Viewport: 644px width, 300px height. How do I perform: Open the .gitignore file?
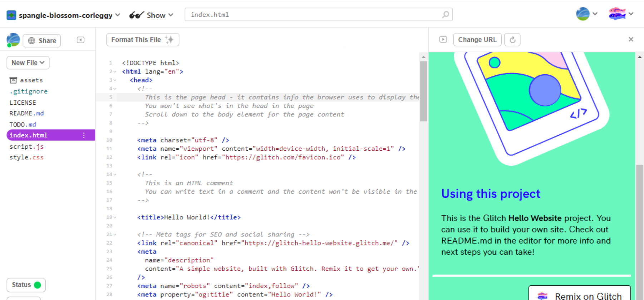tap(29, 91)
